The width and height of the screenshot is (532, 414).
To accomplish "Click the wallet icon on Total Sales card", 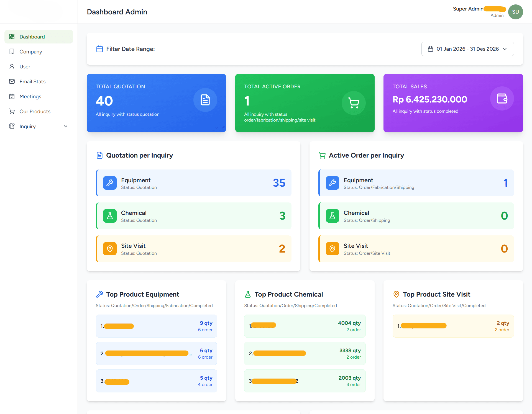I will tap(502, 99).
